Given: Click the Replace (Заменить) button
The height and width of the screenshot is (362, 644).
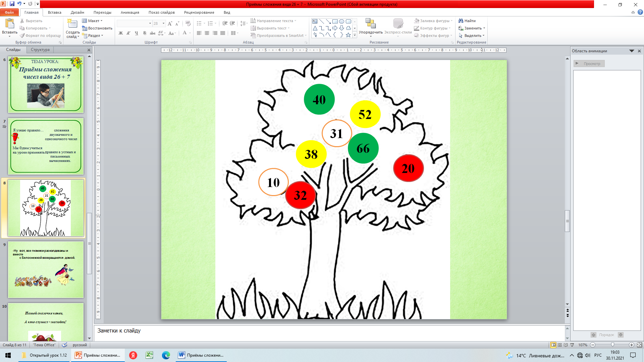Looking at the screenshot, I should [472, 28].
